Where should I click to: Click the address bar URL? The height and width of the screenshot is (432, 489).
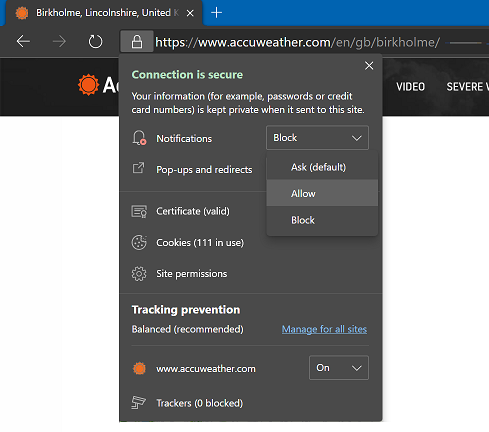click(298, 42)
